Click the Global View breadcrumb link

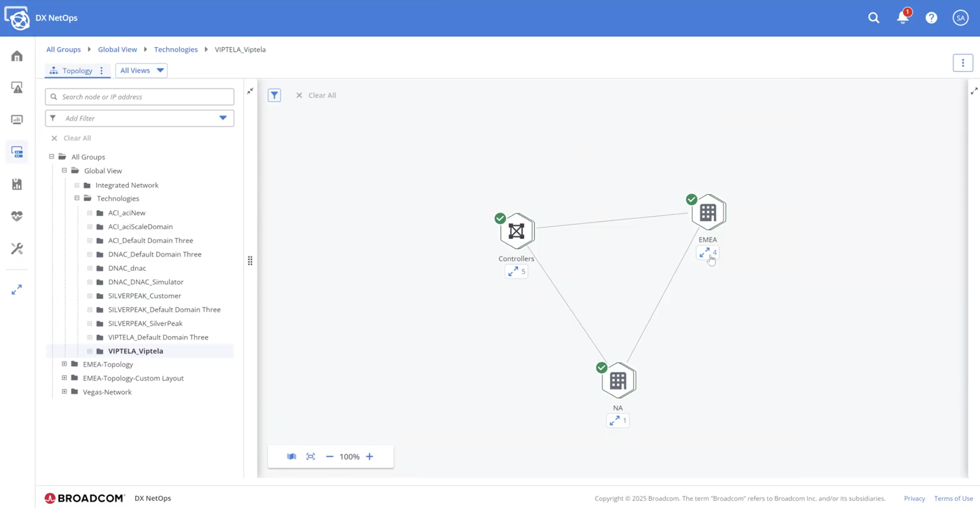pos(117,49)
